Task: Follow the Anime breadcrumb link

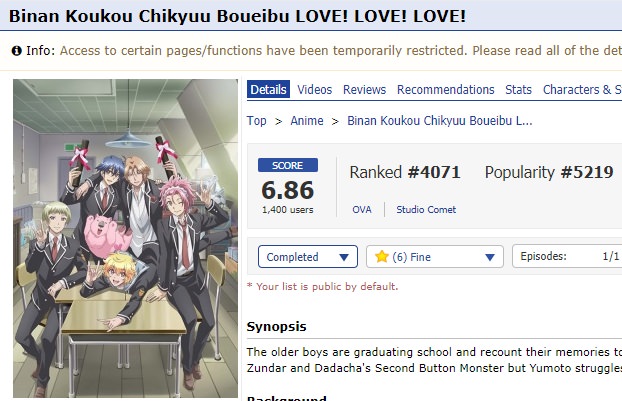Action: pos(307,121)
